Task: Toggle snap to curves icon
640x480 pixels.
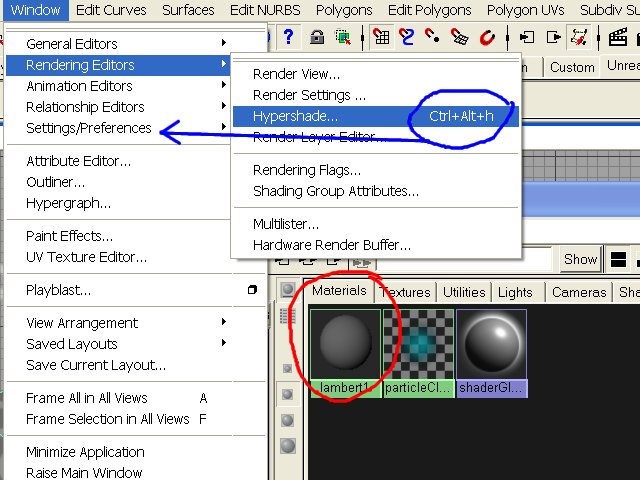Action: [407, 38]
